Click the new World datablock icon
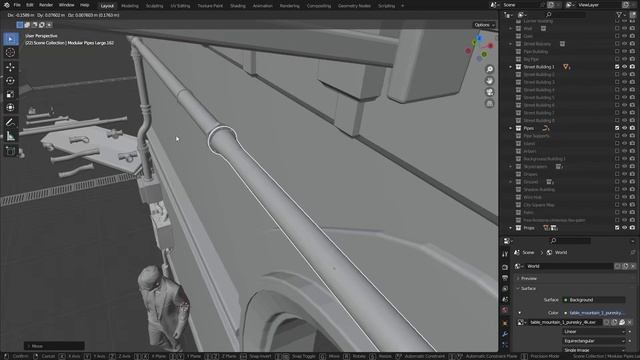Viewport: 640px width, 360px height. coord(625,266)
